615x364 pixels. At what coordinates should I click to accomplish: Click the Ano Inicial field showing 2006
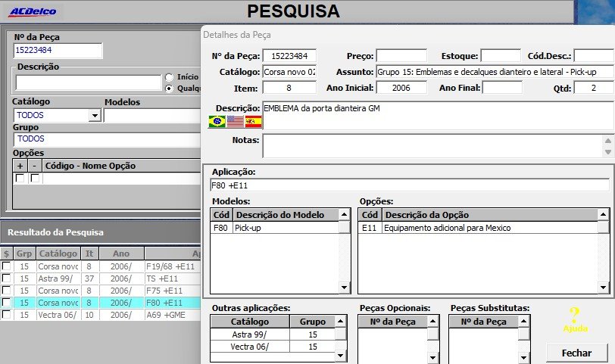point(401,87)
